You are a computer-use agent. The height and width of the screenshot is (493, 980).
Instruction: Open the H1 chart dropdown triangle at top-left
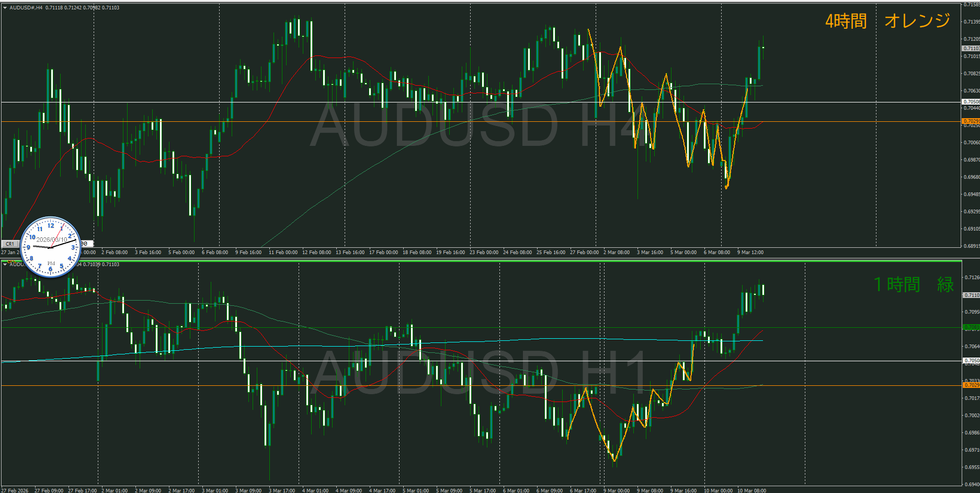tap(5, 265)
